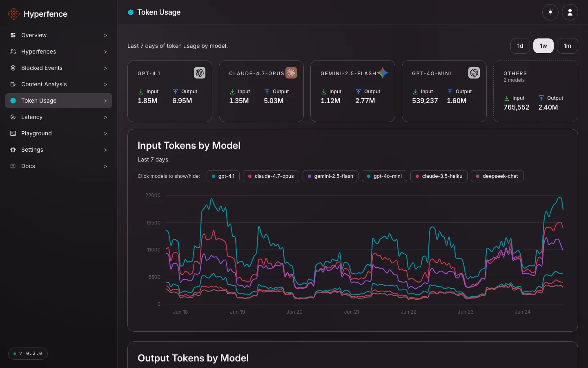
Task: Click the Claude logo on claude-4.7-opus card
Action: point(291,73)
